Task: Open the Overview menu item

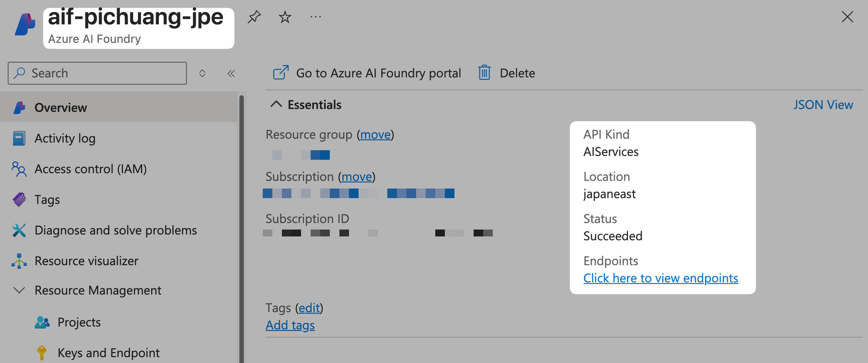Action: point(118,107)
